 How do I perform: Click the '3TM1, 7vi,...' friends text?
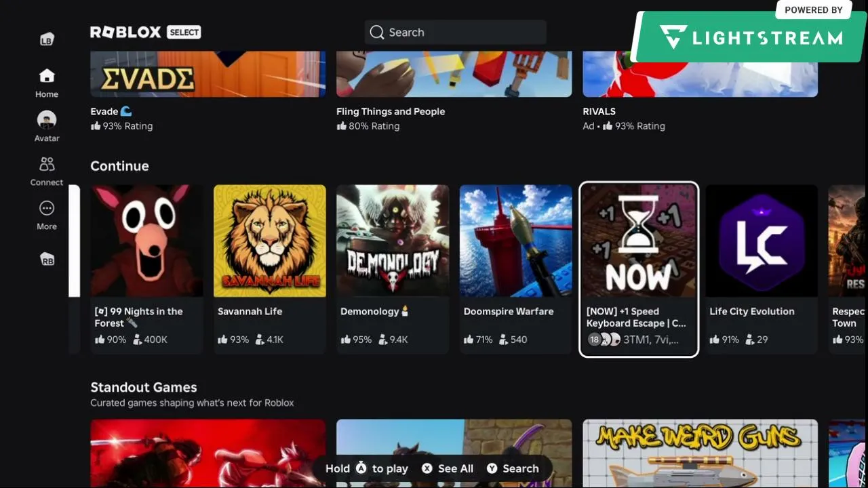[651, 340]
